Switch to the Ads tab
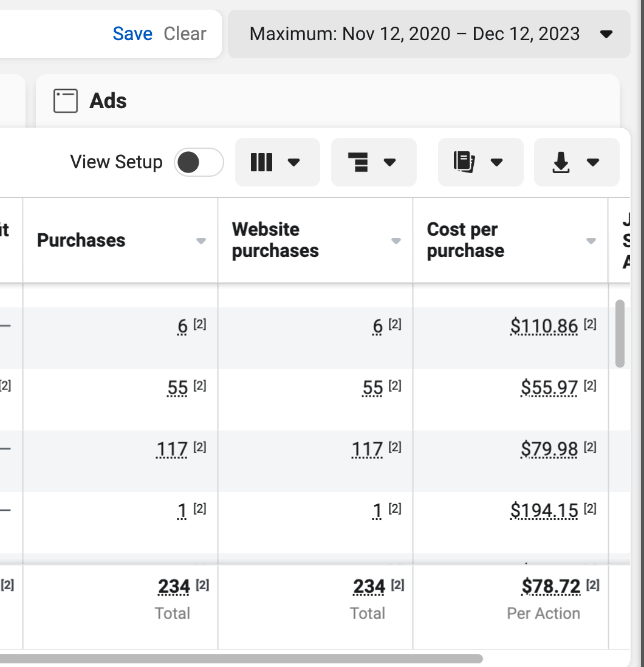Image resolution: width=644 pixels, height=667 pixels. pos(108,101)
